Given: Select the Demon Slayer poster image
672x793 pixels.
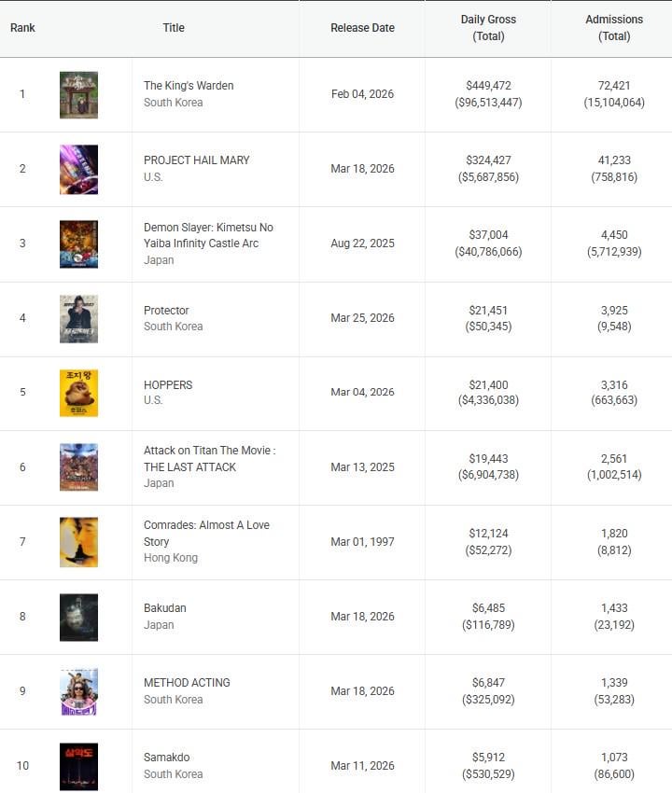Looking at the screenshot, I should click(x=78, y=243).
